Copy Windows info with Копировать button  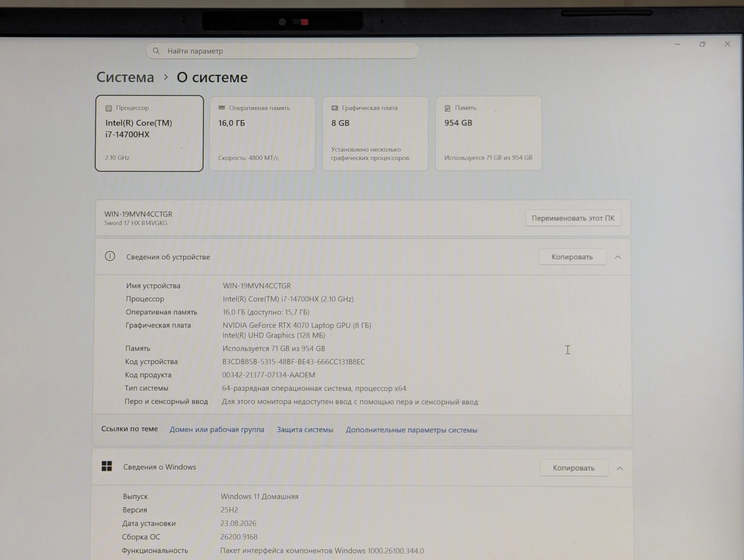coord(574,468)
